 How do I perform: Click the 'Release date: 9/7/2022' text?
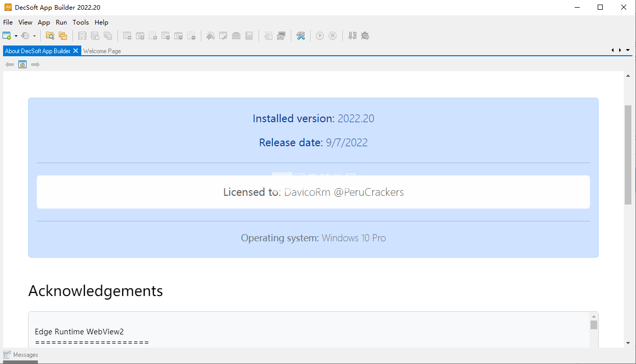[313, 143]
